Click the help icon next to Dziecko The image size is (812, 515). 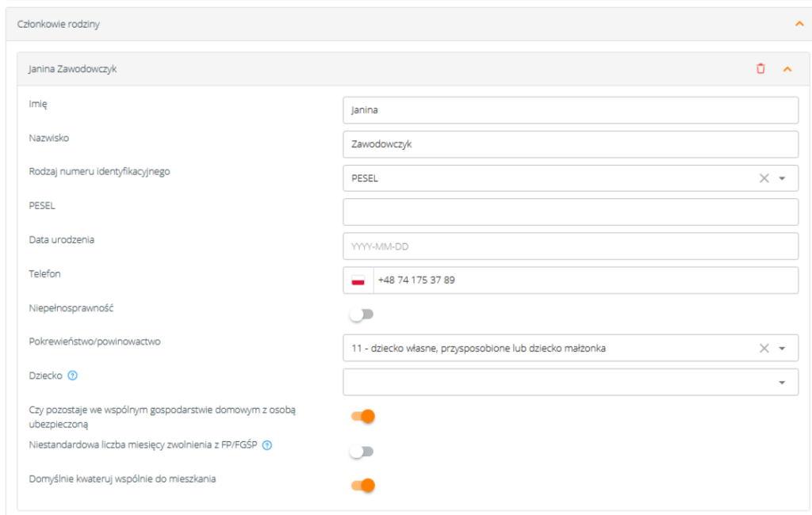point(73,376)
